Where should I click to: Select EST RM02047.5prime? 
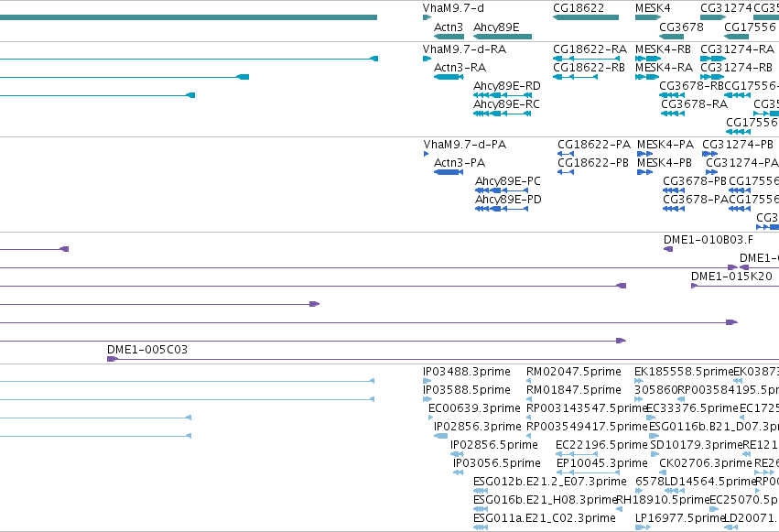point(528,381)
